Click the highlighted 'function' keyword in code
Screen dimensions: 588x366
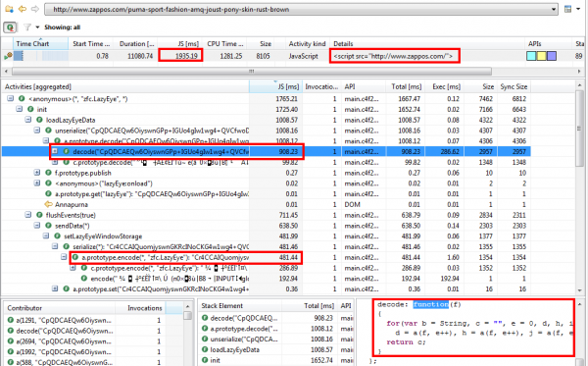tap(430, 304)
